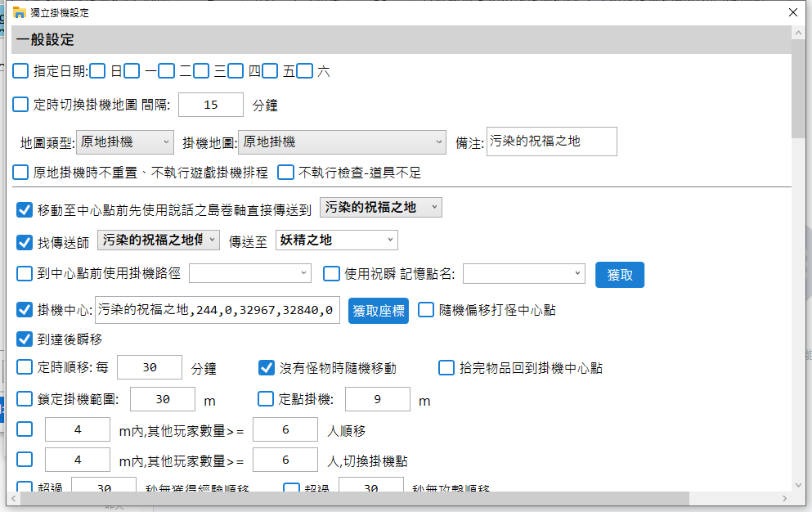Click the horizontal scrollbar right arrow

784,498
